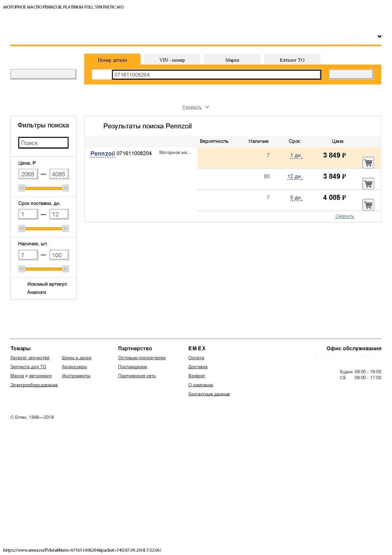
Task: Open the Оплата footer link
Action: (x=196, y=358)
